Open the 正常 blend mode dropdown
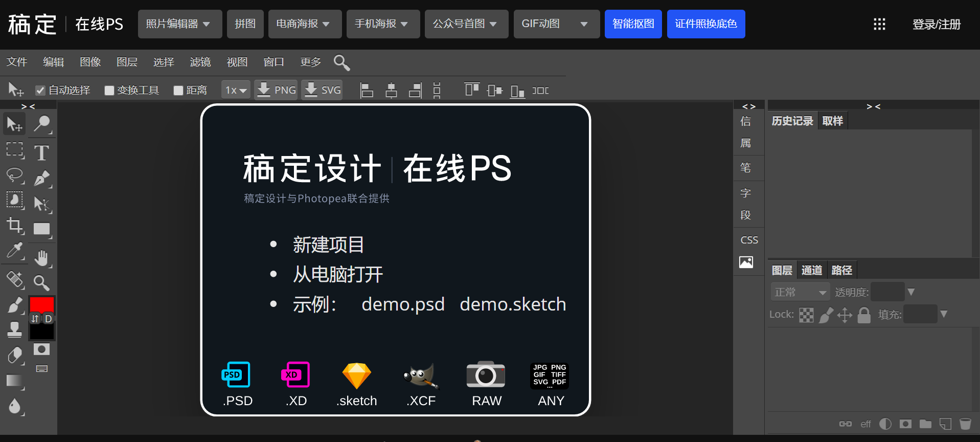Screen dimensions: 980x442 pos(800,292)
